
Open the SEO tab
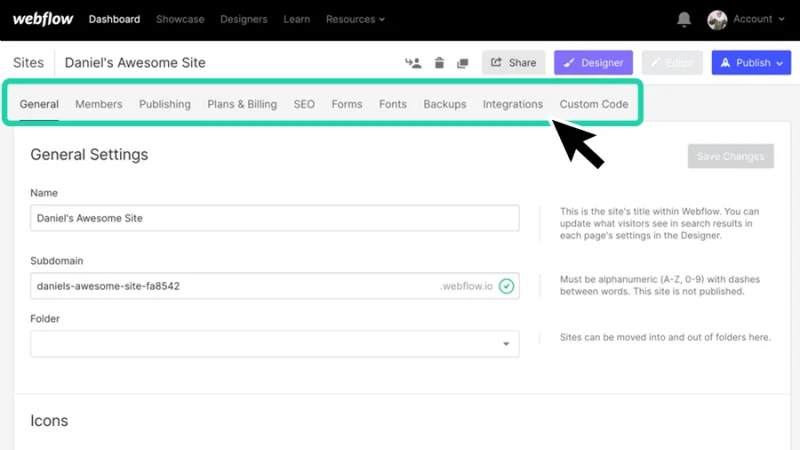pyautogui.click(x=304, y=104)
